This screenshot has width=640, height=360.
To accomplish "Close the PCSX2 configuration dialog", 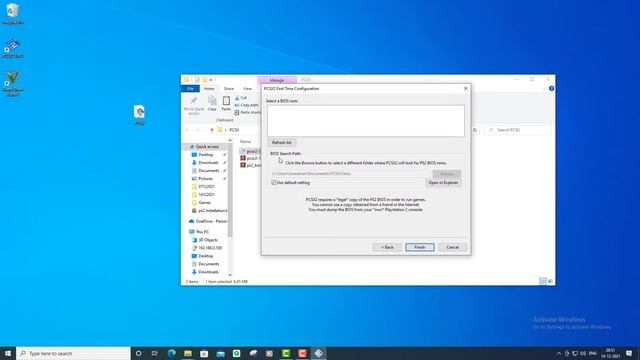I will point(465,88).
